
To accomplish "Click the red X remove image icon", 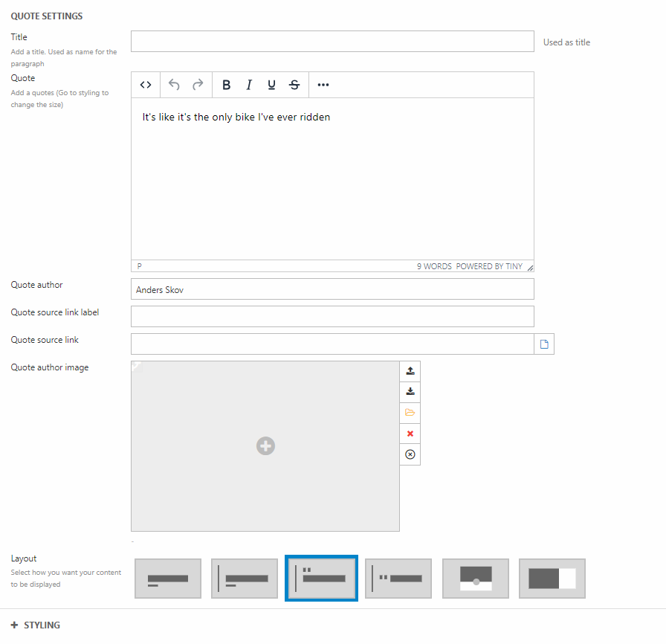I will coord(410,434).
